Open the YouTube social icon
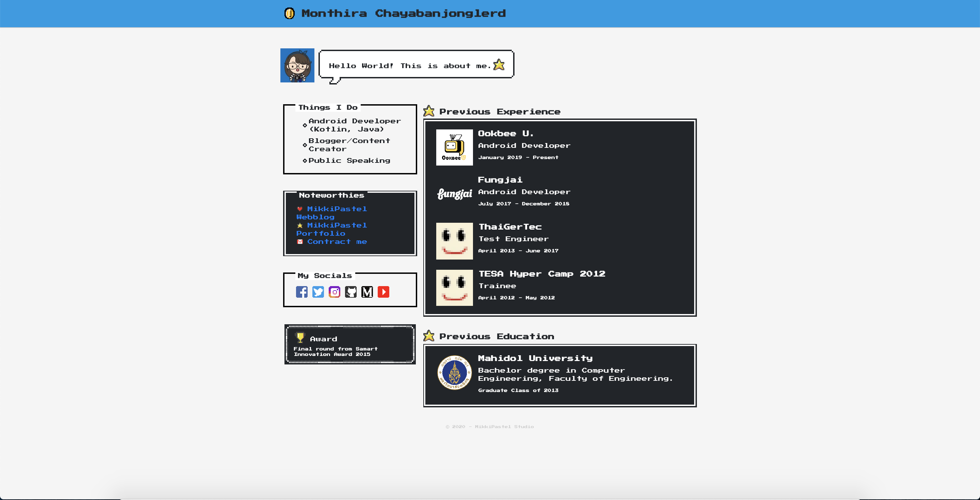 click(x=383, y=292)
